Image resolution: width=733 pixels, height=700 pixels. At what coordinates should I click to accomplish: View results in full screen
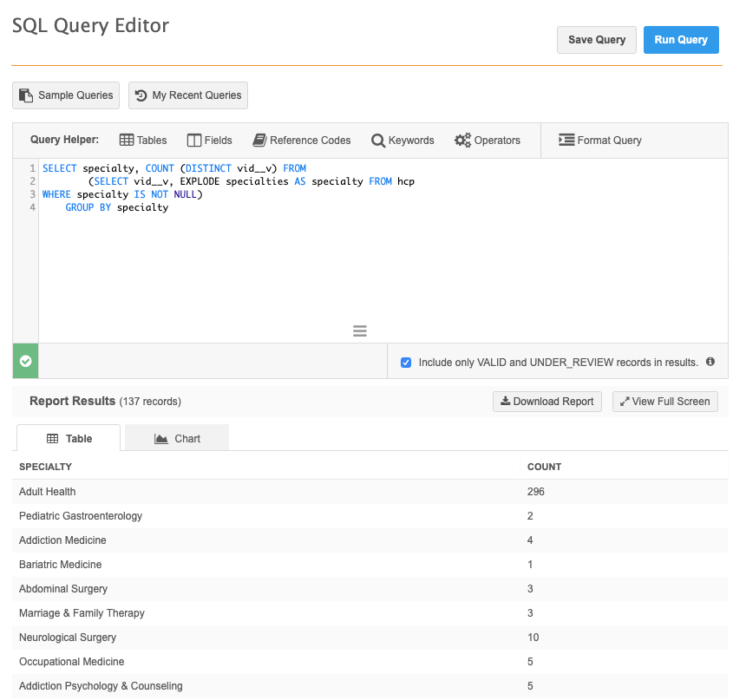pyautogui.click(x=664, y=401)
